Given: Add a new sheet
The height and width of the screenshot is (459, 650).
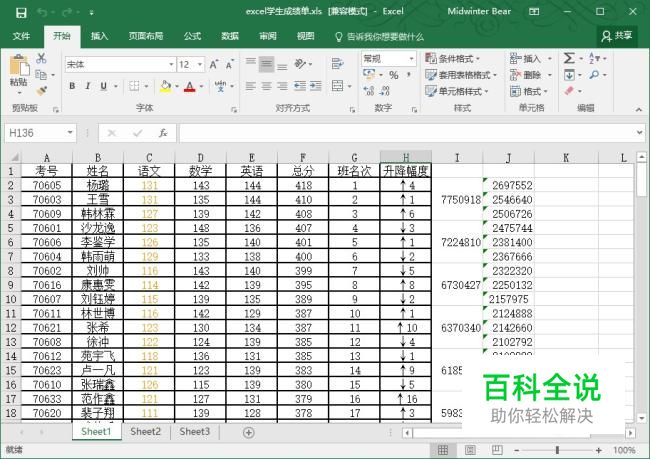Looking at the screenshot, I should pos(248,433).
